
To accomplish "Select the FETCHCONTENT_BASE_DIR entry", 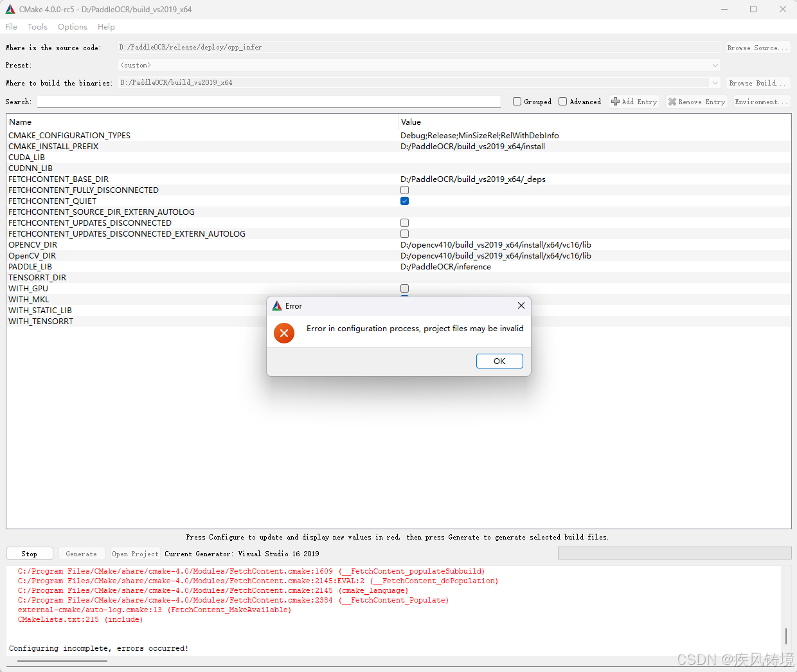I will coord(58,179).
